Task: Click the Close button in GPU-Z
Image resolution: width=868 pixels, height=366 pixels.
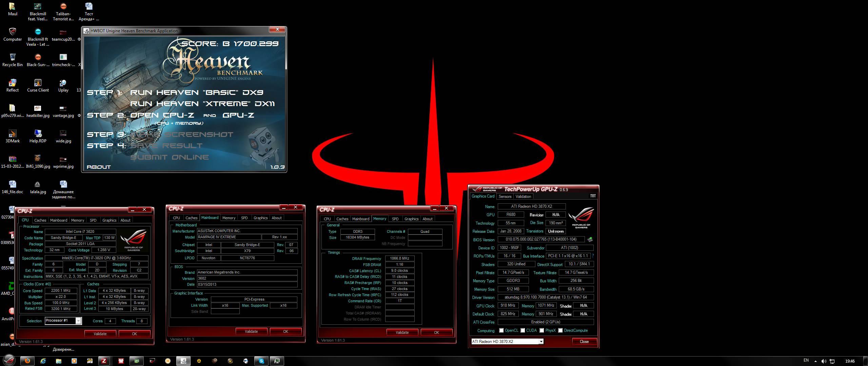Action: [584, 342]
